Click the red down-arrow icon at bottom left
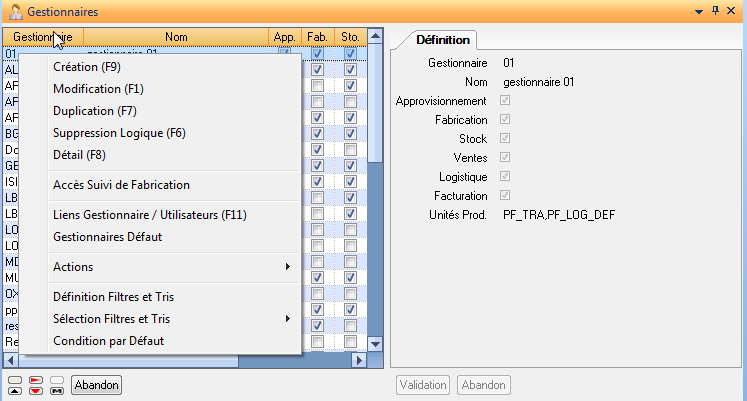 (x=35, y=390)
